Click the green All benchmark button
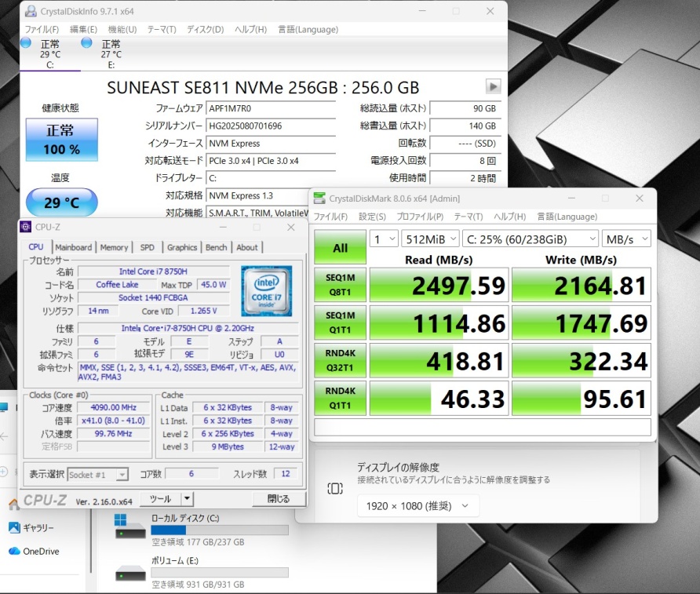700x594 pixels. pyautogui.click(x=340, y=247)
